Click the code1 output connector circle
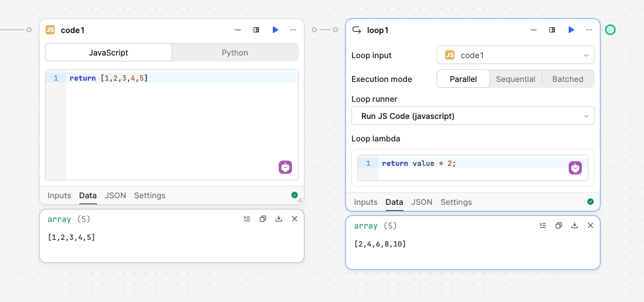 point(314,30)
